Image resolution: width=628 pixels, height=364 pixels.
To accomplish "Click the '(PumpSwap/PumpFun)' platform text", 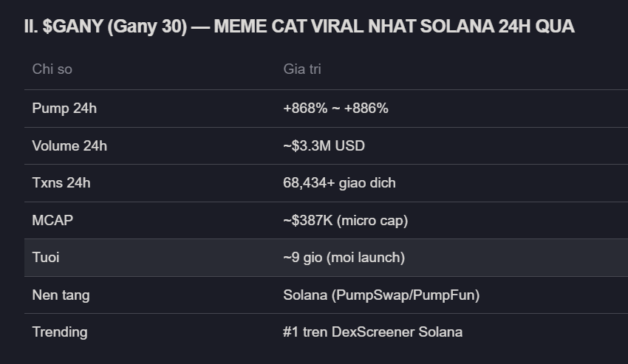I will pyautogui.click(x=406, y=295).
